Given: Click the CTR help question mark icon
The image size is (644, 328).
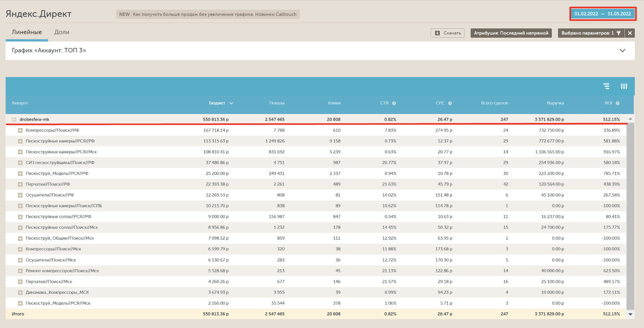Looking at the screenshot, I should coord(394,103).
